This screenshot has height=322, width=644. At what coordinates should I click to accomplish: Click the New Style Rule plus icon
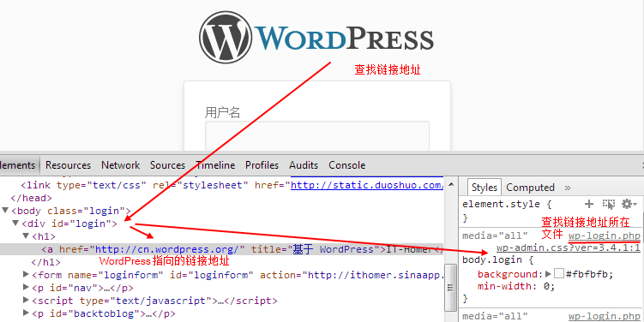589,204
